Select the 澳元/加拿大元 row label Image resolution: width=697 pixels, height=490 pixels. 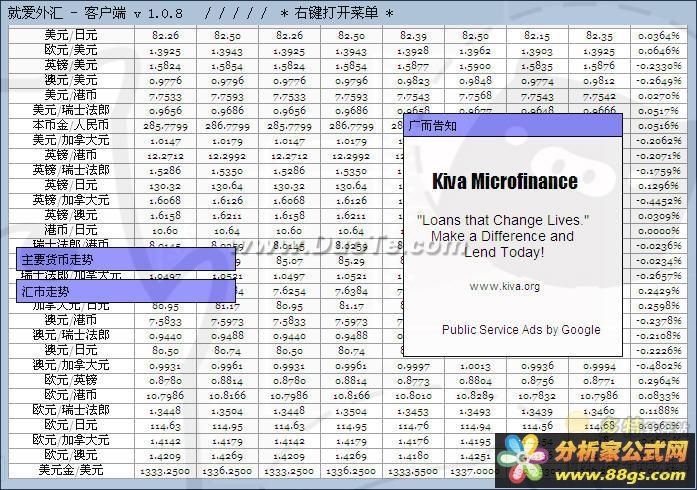(71, 365)
